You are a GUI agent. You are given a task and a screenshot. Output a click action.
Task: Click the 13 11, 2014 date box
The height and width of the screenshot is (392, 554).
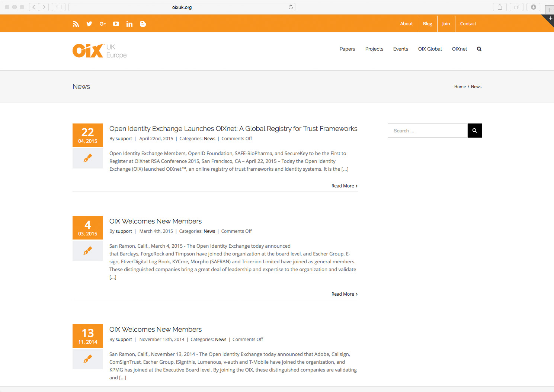[88, 336]
